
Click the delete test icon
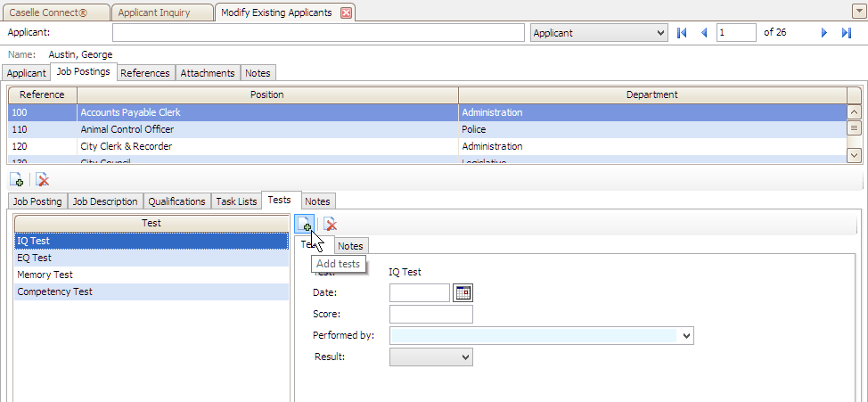[x=330, y=225]
